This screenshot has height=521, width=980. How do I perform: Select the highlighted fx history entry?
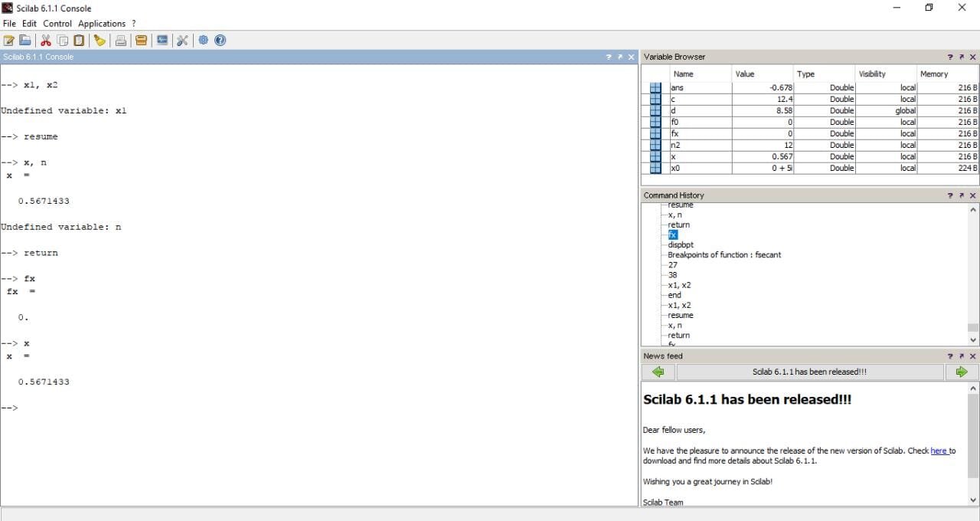(x=673, y=235)
